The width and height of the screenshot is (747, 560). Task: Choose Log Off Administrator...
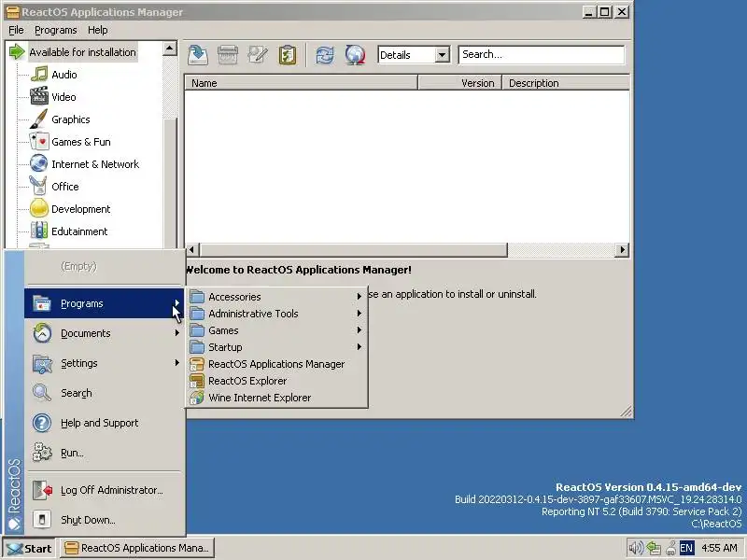coord(104,490)
